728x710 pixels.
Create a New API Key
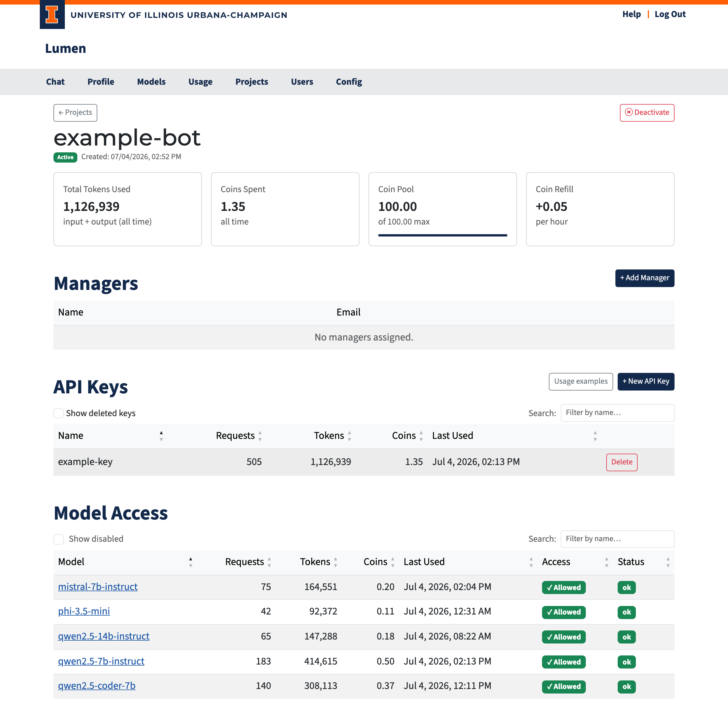646,381
